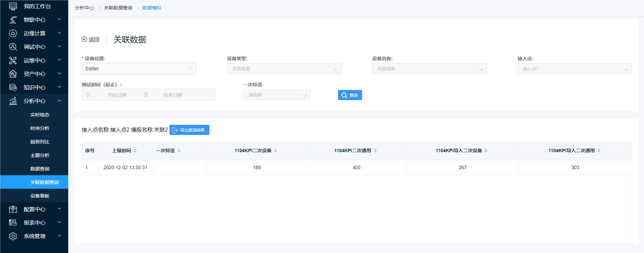Click the 导出查询结果 export button
This screenshot has height=253, width=644.
pos(189,130)
